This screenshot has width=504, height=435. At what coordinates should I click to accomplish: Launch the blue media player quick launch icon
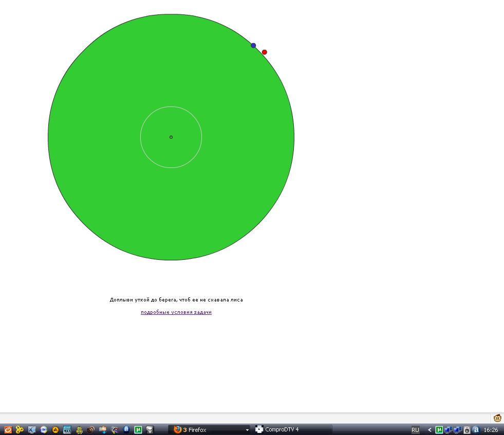click(43, 430)
